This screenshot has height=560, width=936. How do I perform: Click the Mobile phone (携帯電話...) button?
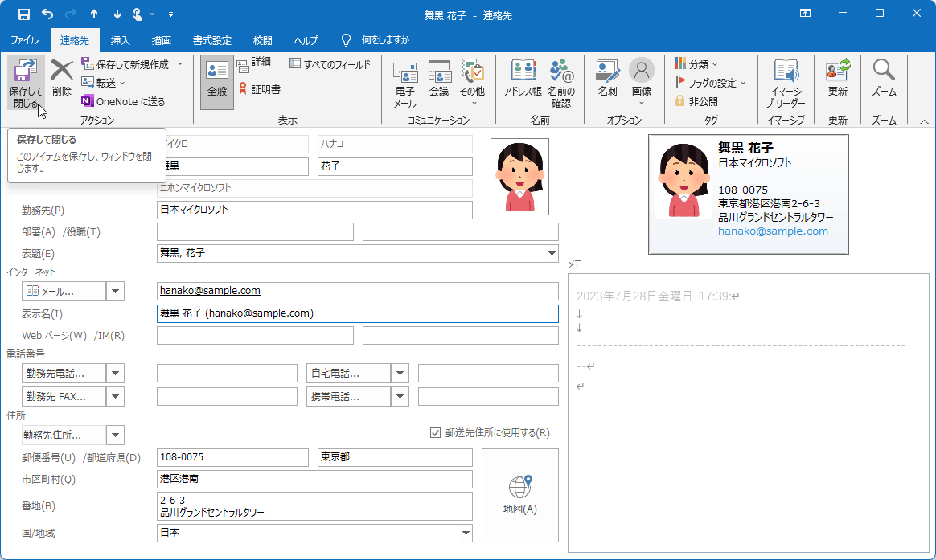pos(349,397)
